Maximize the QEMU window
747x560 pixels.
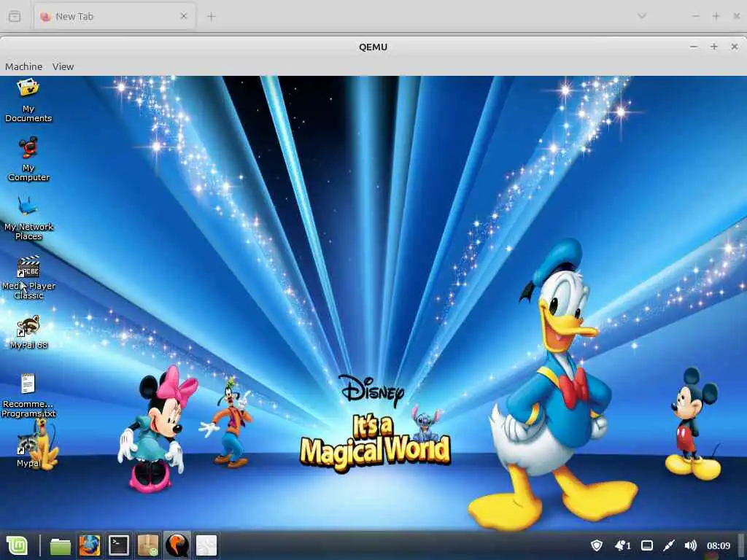(713, 47)
